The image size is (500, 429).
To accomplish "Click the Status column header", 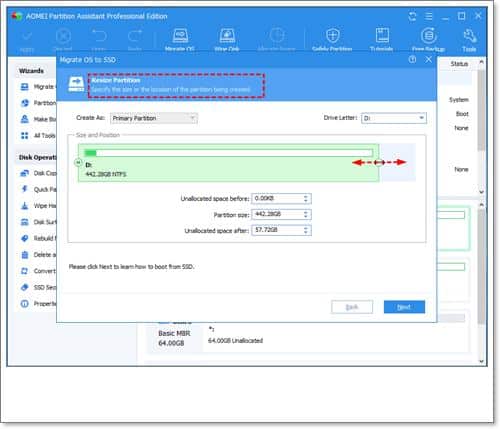I will (459, 64).
